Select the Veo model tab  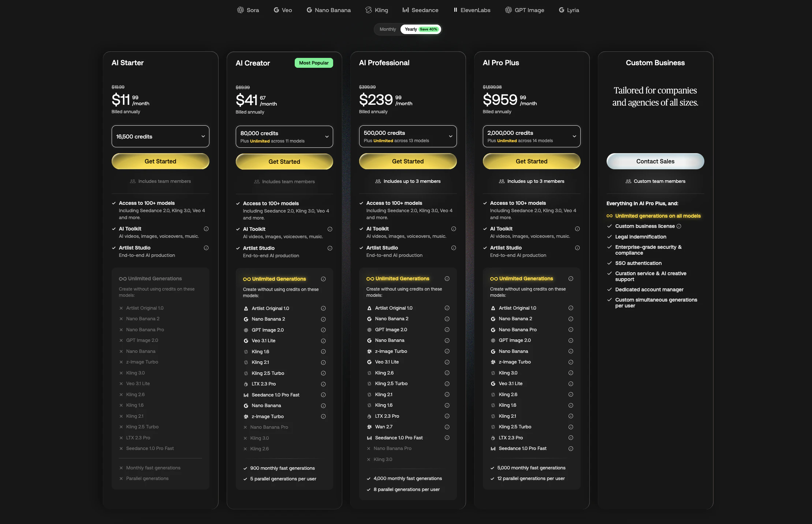(x=283, y=10)
